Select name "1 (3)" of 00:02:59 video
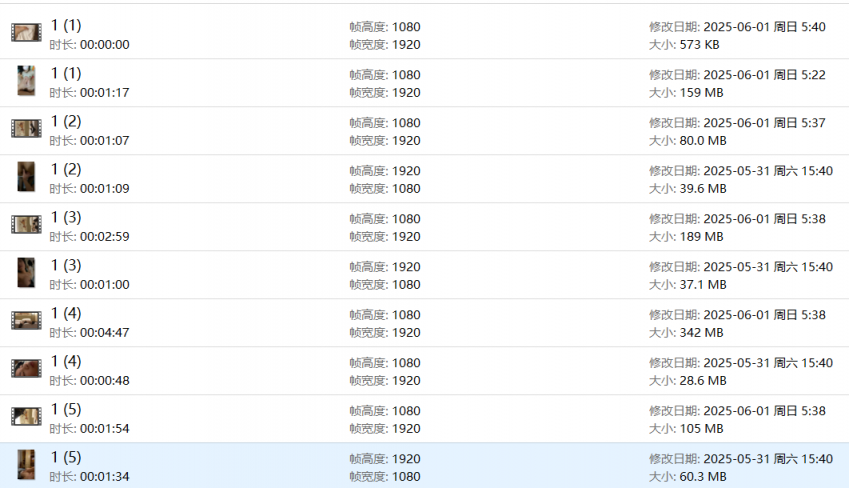Viewport: 849px width, 488px height. [66, 217]
